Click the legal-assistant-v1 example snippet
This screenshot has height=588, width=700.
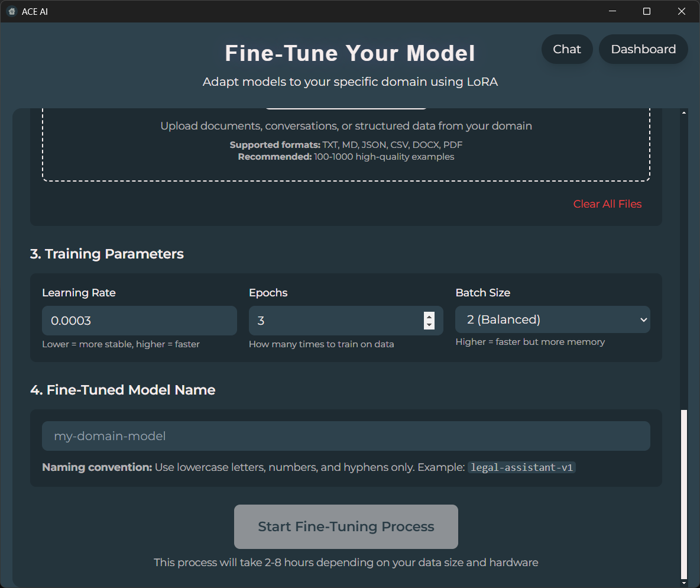521,467
